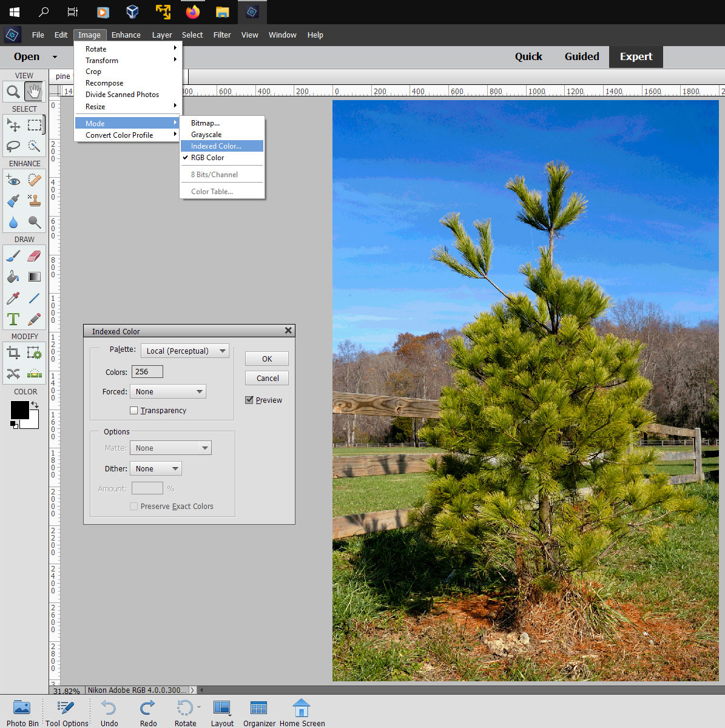Select the Zoom tool

click(13, 91)
